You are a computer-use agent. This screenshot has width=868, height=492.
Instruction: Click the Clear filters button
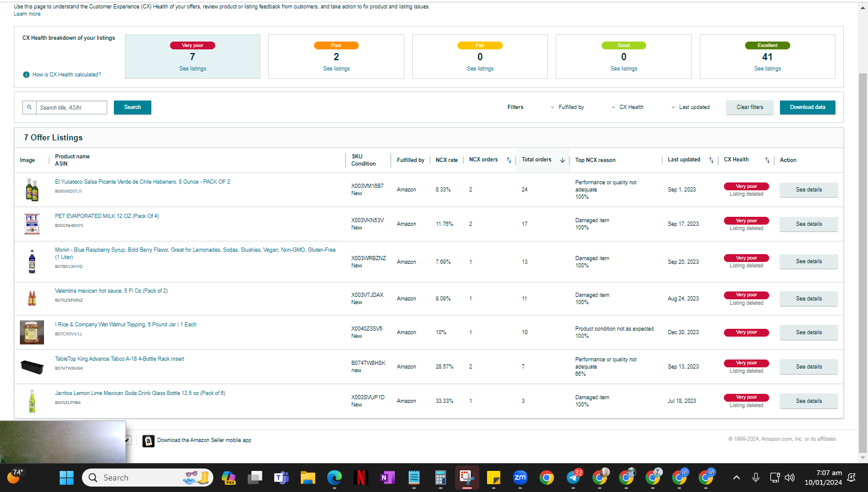(750, 107)
